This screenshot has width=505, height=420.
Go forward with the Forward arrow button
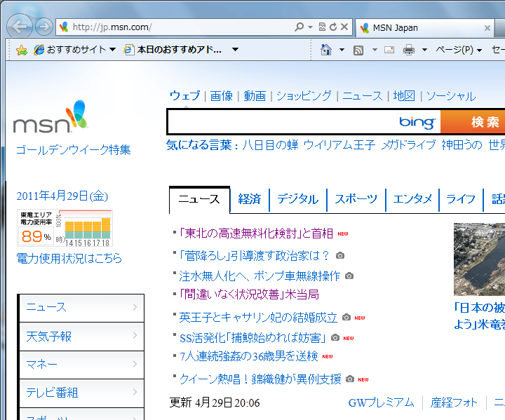[43, 27]
